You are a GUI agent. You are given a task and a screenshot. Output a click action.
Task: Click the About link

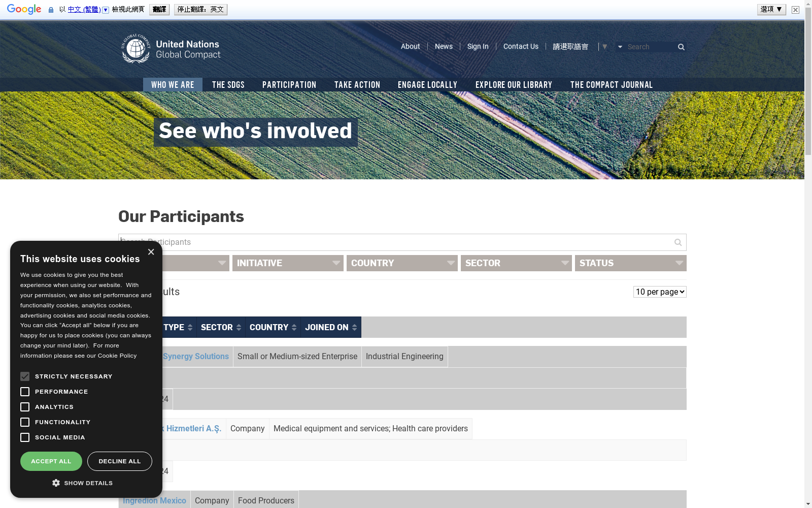(x=410, y=46)
